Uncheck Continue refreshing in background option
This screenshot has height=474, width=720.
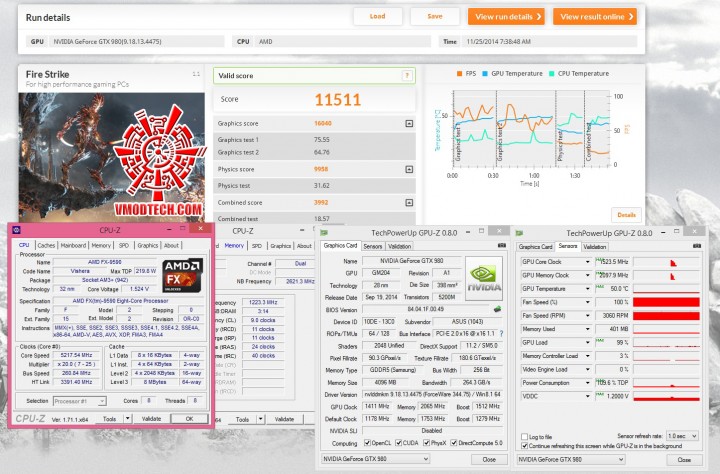(x=524, y=446)
